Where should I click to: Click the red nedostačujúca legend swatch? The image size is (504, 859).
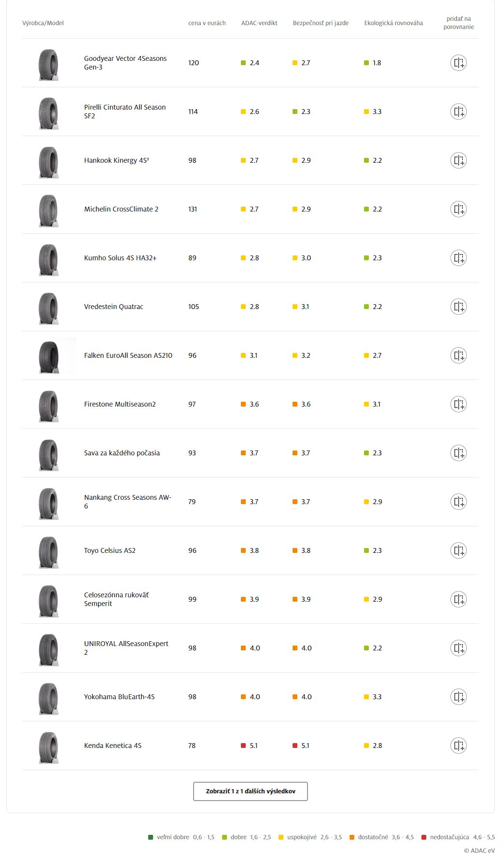pyautogui.click(x=424, y=837)
